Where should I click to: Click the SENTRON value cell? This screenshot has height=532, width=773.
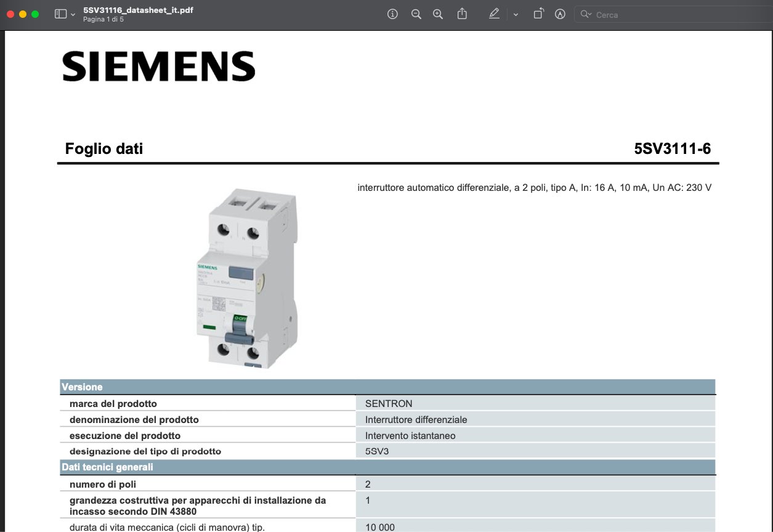[536, 404]
